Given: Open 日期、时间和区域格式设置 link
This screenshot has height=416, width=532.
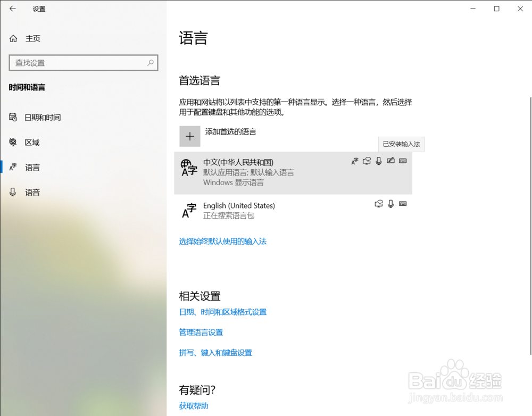Looking at the screenshot, I should [223, 312].
